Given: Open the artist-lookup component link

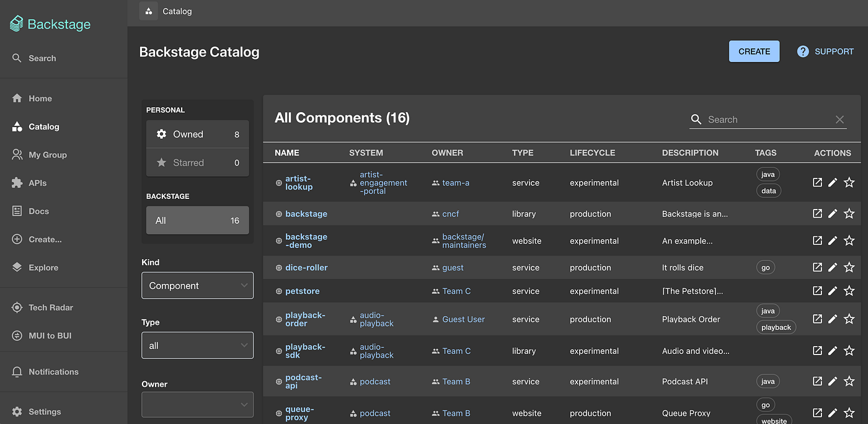Looking at the screenshot, I should coord(299,183).
